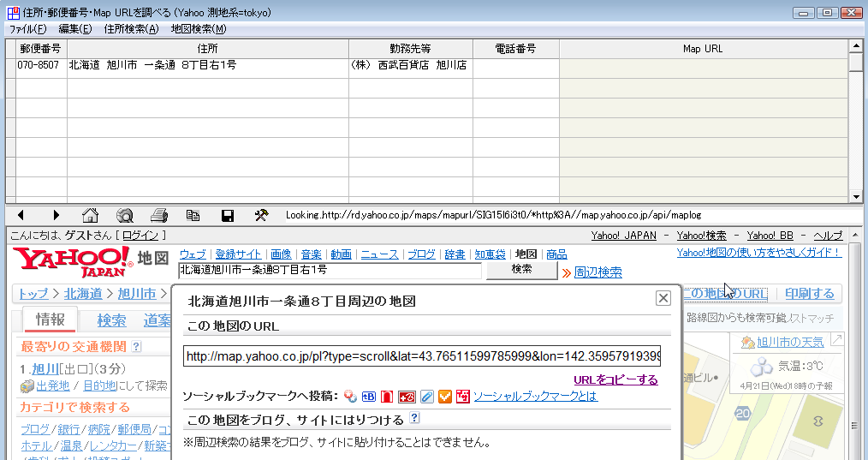Open the Yahoo!検索 link

pos(701,236)
